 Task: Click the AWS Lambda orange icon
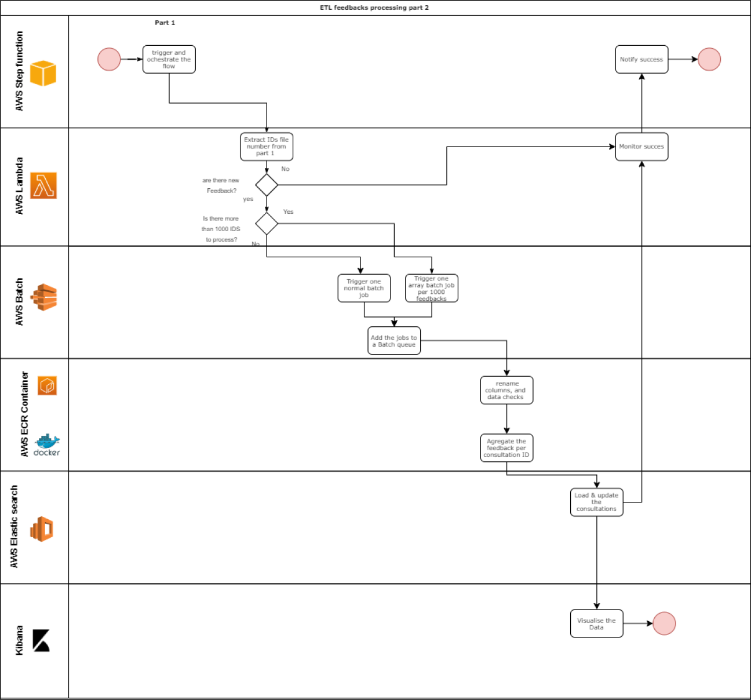[x=43, y=185]
